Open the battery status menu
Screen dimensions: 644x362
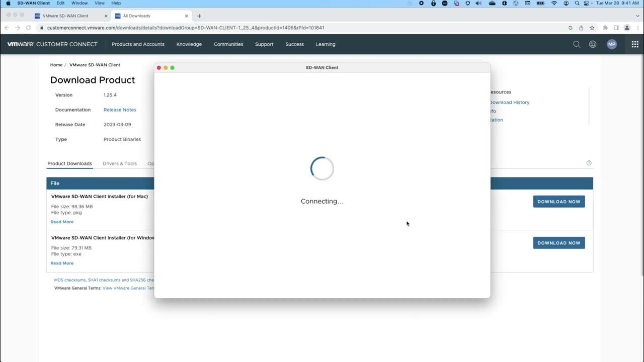[x=541, y=3]
